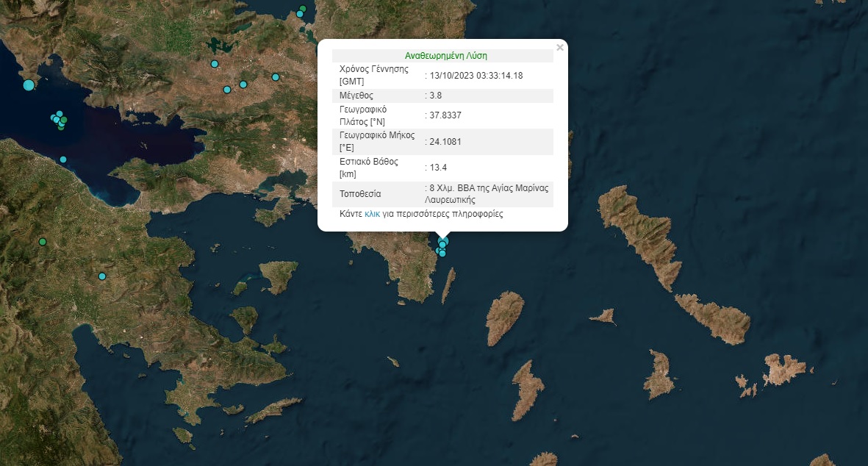The image size is (868, 466).
Task: Click the origin time value '13/10/2023 03:33:14.18'
Action: click(476, 75)
